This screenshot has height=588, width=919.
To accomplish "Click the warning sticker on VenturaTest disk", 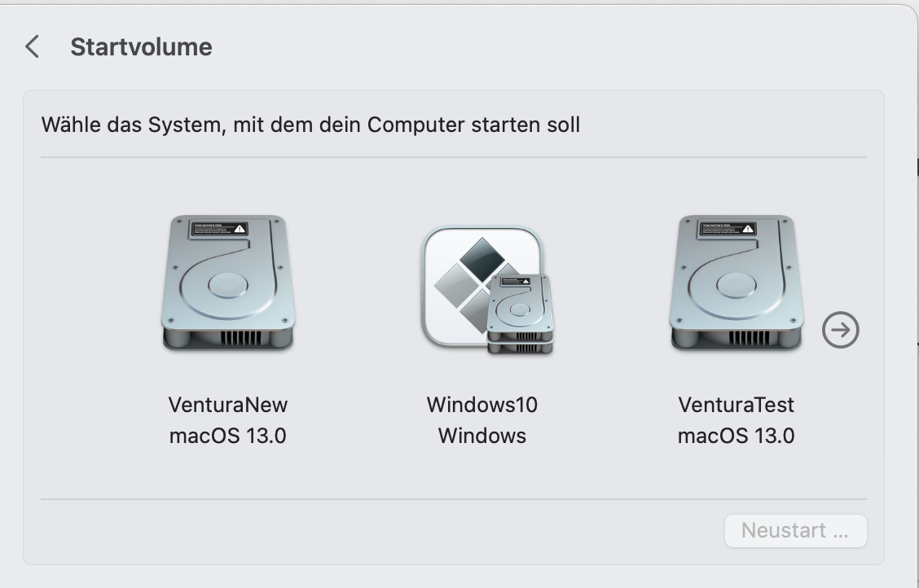I will point(727,228).
